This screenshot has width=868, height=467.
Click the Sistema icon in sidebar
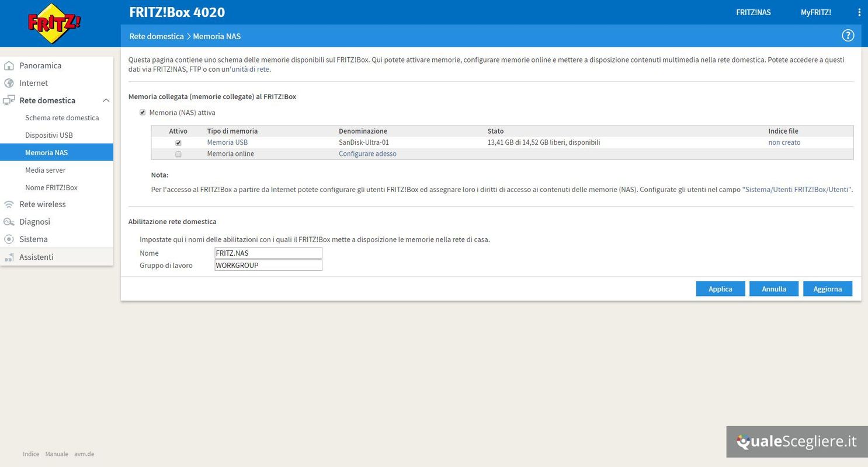tap(9, 239)
